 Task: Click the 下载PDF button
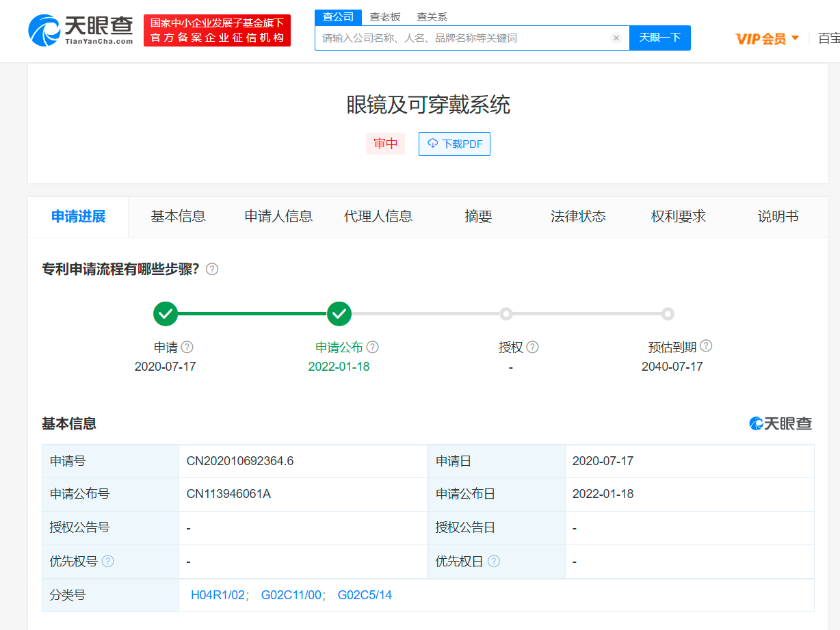tap(454, 144)
